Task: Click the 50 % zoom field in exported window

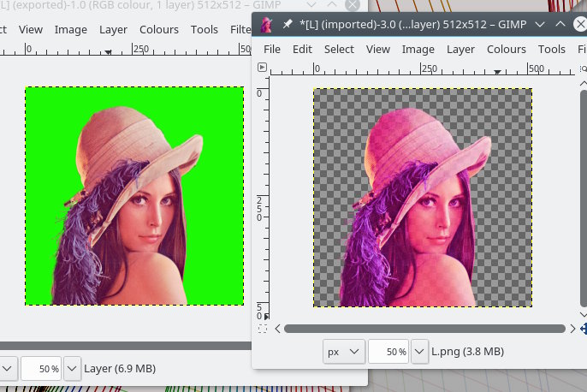Action: (41, 369)
